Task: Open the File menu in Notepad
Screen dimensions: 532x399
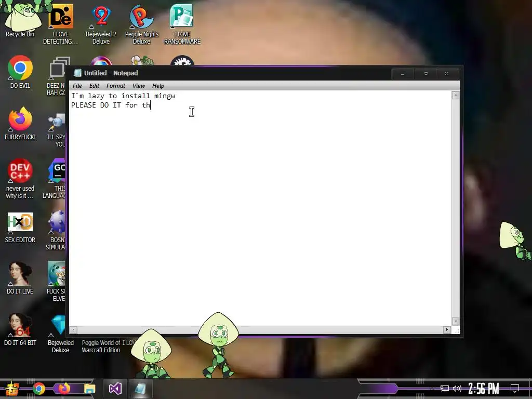Action: coord(77,86)
